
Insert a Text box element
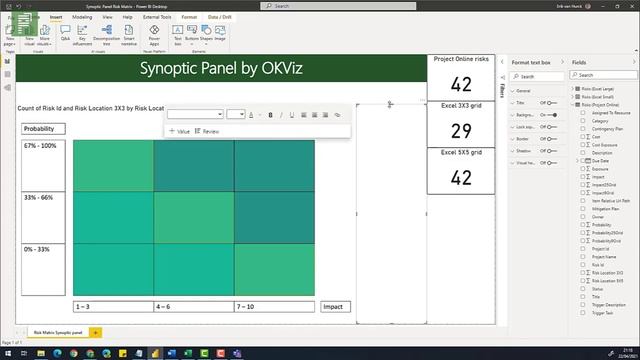[178, 35]
